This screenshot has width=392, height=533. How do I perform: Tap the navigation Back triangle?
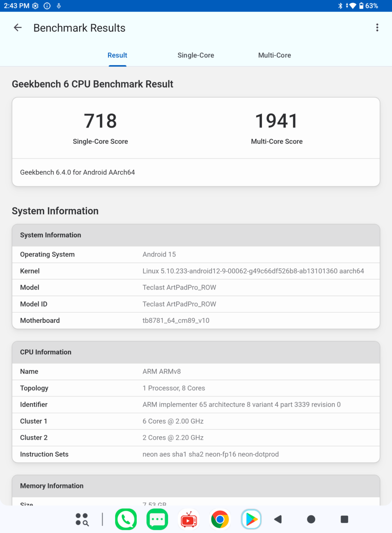[278, 519]
